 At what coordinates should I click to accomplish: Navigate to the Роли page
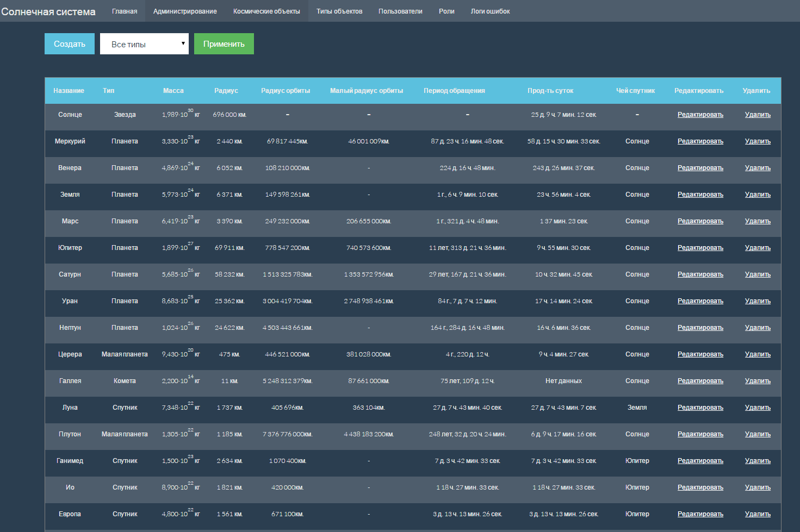click(446, 11)
